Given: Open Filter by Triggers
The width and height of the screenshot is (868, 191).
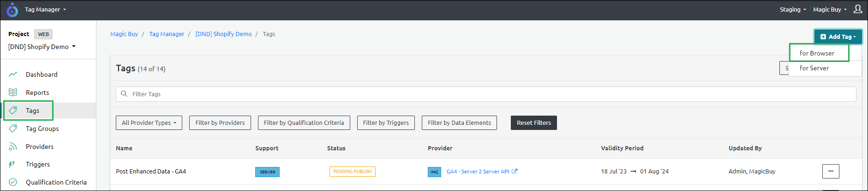Looking at the screenshot, I should click(386, 123).
